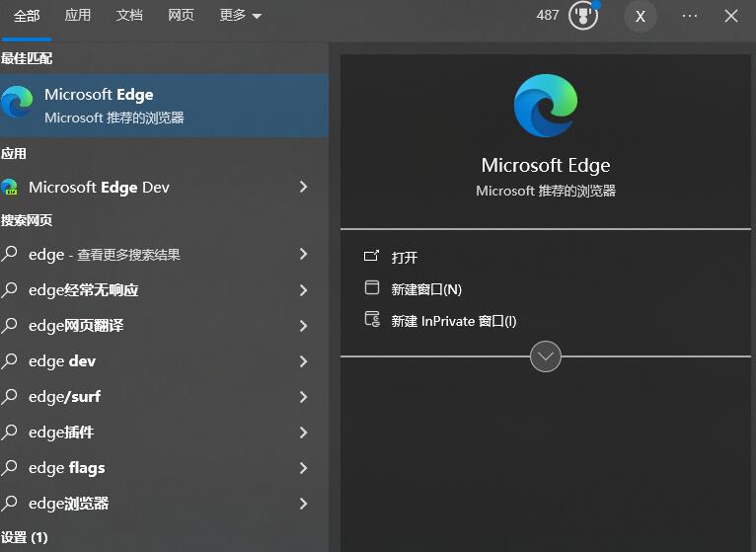Image resolution: width=756 pixels, height=552 pixels.
Task: Click search icon beside 'edge flags'
Action: (x=9, y=467)
